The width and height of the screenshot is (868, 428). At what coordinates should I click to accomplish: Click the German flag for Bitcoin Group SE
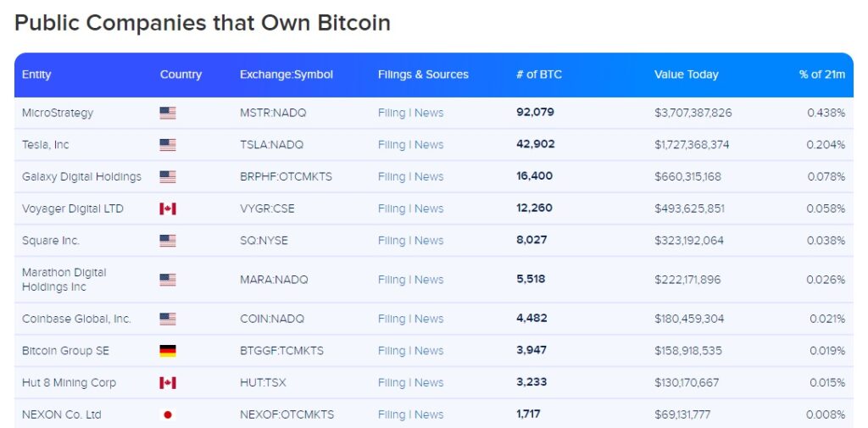point(168,351)
